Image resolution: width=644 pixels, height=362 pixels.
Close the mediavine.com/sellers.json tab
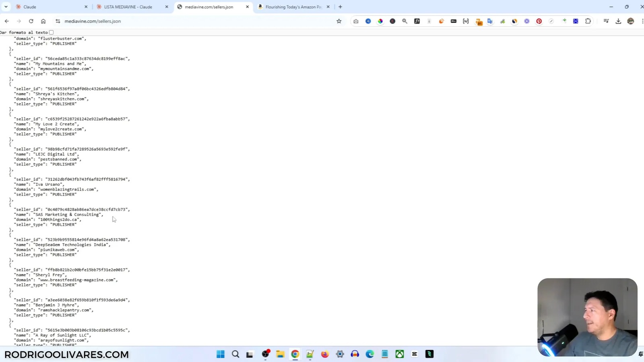click(248, 7)
